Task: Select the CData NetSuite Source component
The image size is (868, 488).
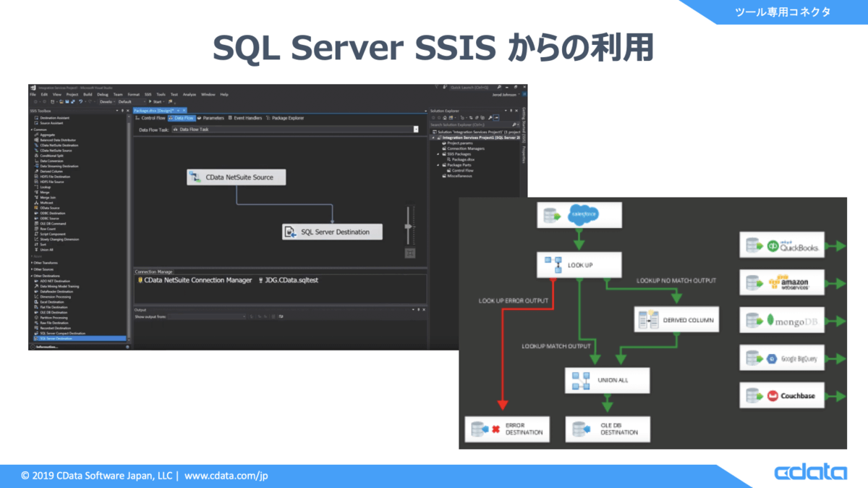Action: 236,177
